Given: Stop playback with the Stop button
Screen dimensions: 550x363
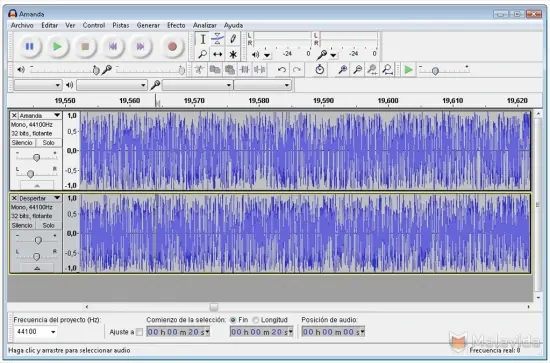Looking at the screenshot, I should tap(85, 46).
